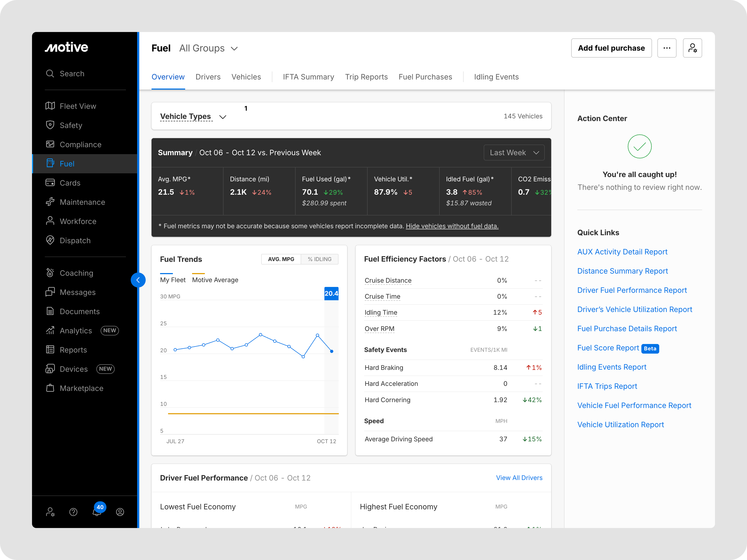The width and height of the screenshot is (747, 560).
Task: Click the three-dots more options button
Action: [x=667, y=48]
